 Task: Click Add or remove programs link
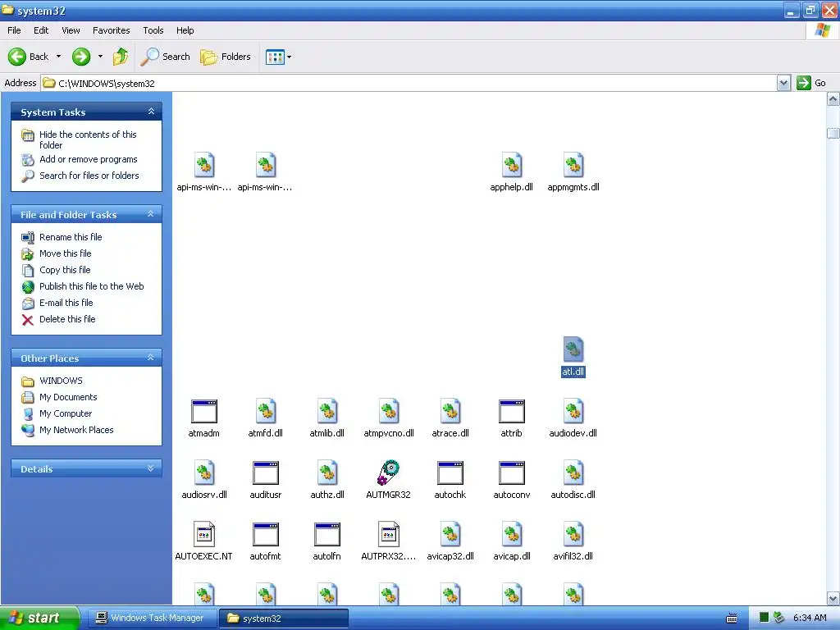(89, 159)
